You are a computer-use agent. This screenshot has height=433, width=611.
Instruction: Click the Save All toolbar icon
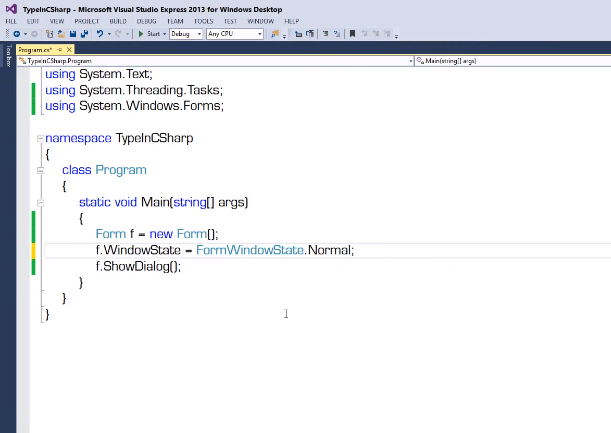point(84,34)
